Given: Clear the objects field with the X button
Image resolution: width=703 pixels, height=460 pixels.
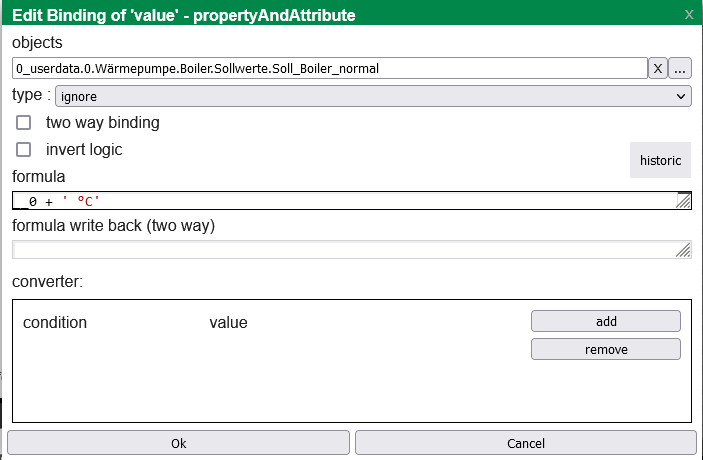Looking at the screenshot, I should pos(658,69).
